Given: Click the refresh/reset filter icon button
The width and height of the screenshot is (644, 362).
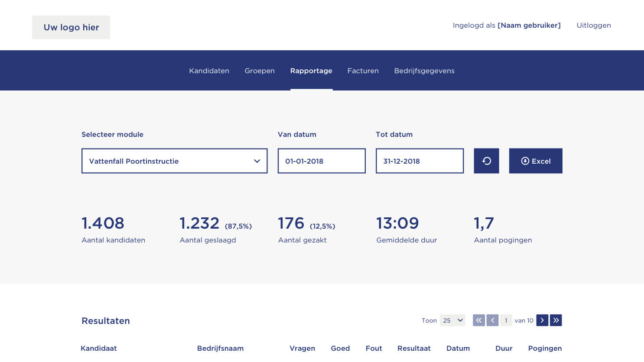Looking at the screenshot, I should tap(486, 161).
